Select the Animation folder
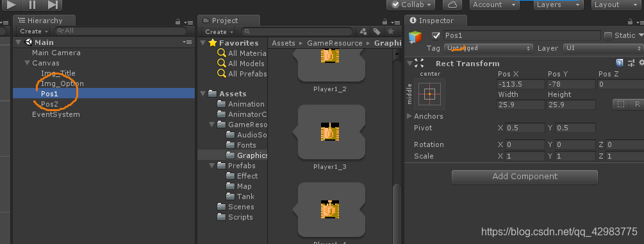Image resolution: width=644 pixels, height=244 pixels. [242, 104]
